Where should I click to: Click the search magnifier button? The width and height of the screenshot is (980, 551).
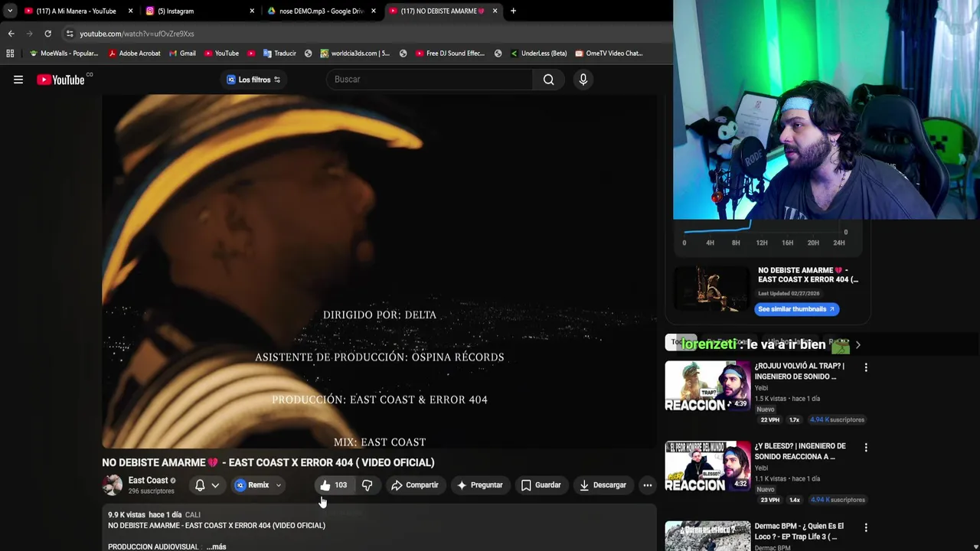pyautogui.click(x=548, y=80)
